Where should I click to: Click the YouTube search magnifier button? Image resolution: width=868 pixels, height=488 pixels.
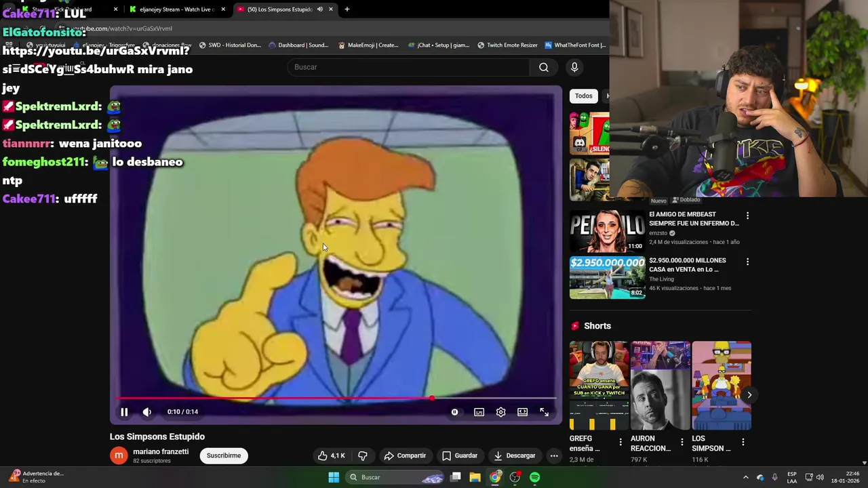tap(544, 67)
